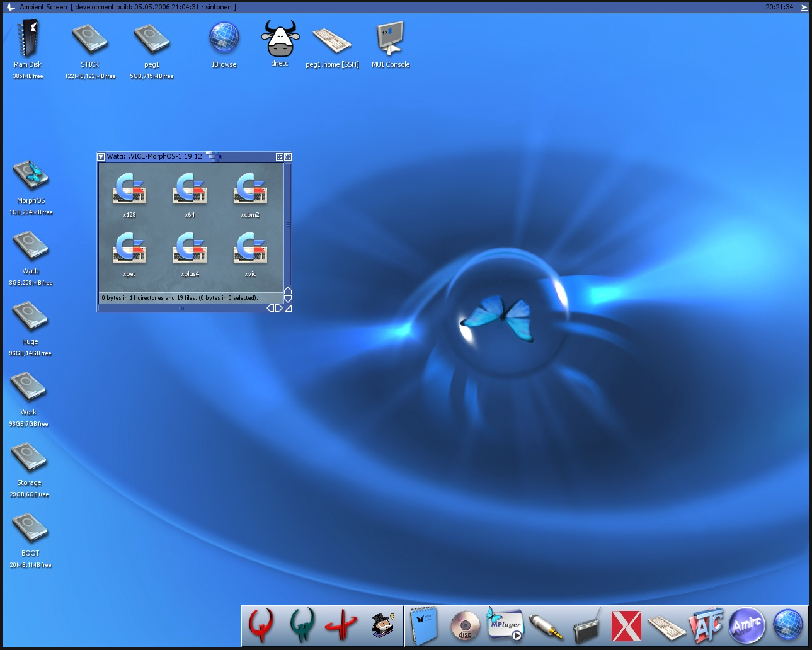Open the Work drive icon

pos(29,387)
